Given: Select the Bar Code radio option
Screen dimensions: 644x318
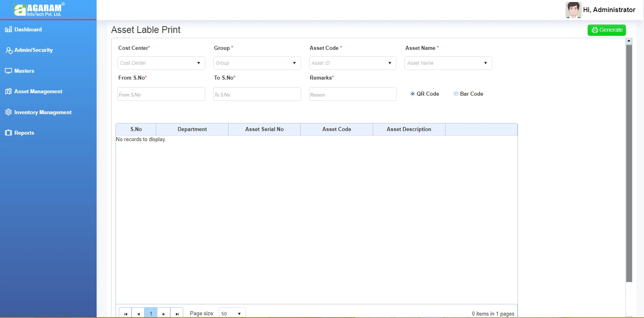Looking at the screenshot, I should [x=456, y=94].
